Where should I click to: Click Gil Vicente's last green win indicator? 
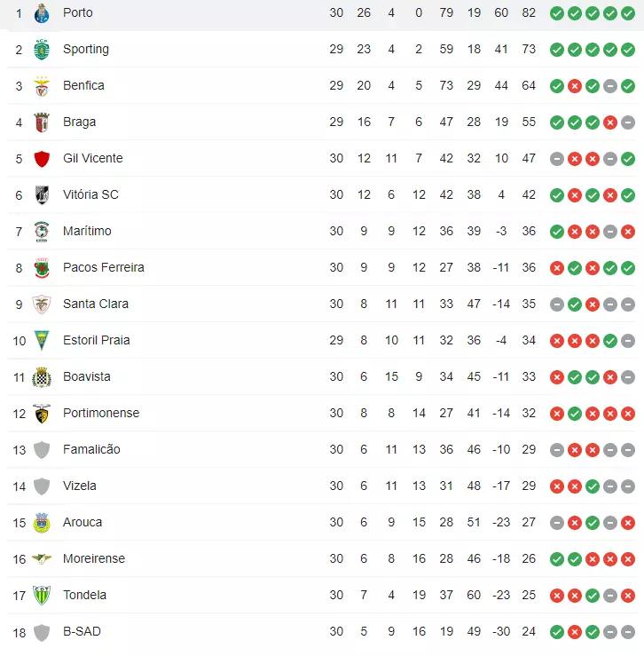click(x=628, y=159)
